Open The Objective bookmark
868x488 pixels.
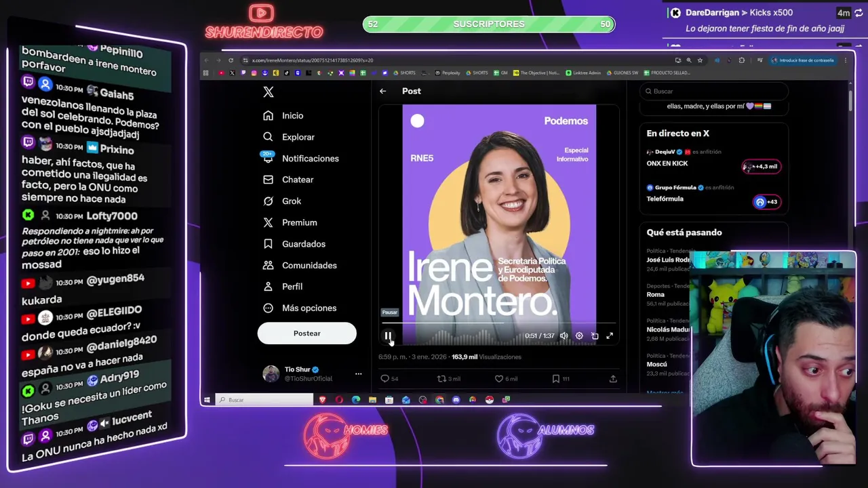(x=536, y=73)
